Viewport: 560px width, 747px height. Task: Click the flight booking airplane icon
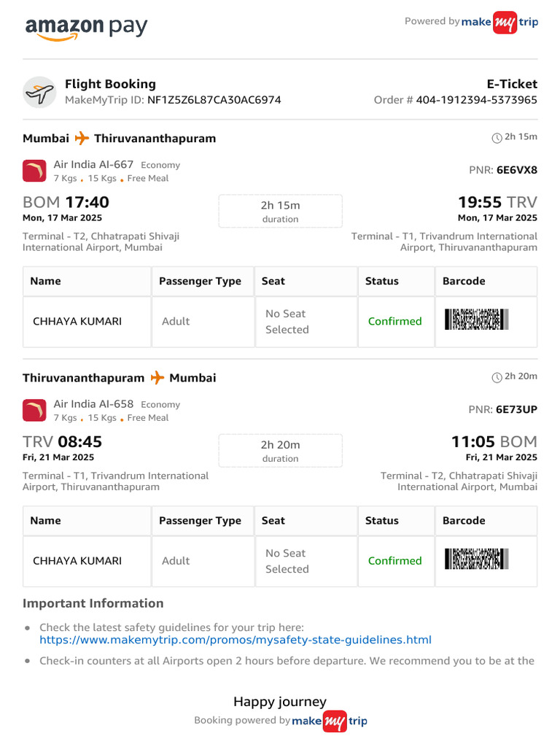coord(39,93)
